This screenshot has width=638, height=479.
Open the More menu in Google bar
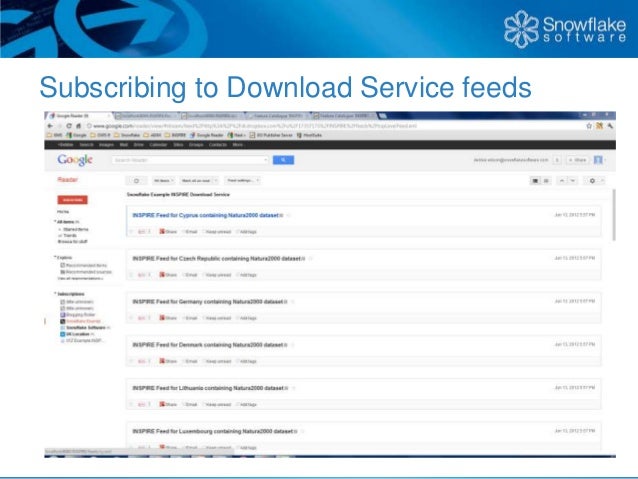click(x=238, y=144)
